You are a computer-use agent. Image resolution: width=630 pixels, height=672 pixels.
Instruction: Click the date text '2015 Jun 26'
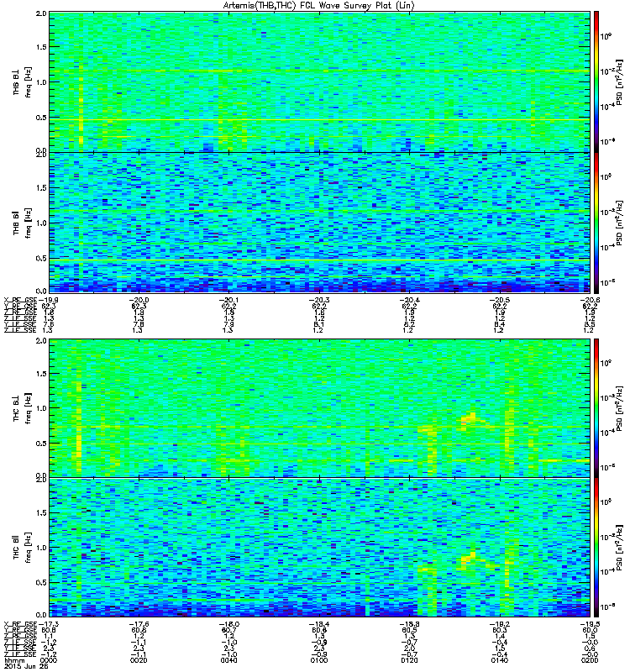(26, 666)
